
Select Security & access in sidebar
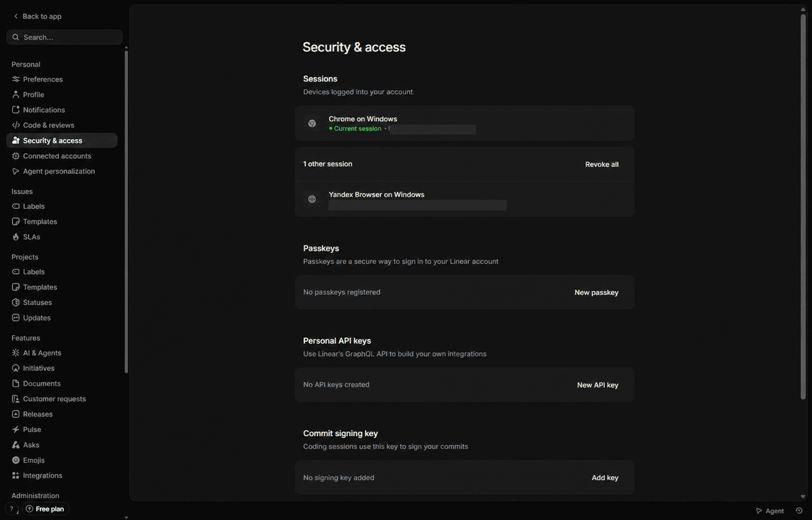62,141
